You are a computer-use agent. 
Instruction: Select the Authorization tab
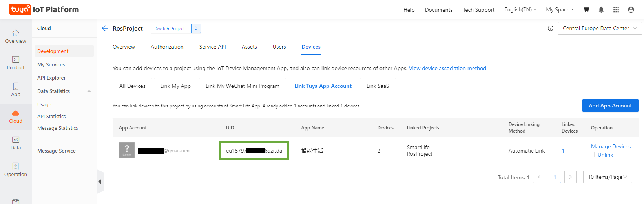tap(167, 47)
